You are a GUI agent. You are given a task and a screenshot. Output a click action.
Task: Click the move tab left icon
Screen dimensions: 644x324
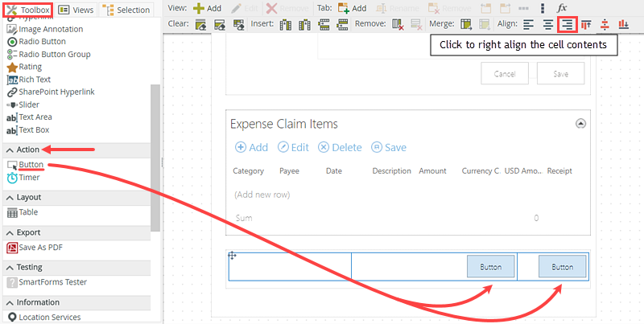[486, 8]
